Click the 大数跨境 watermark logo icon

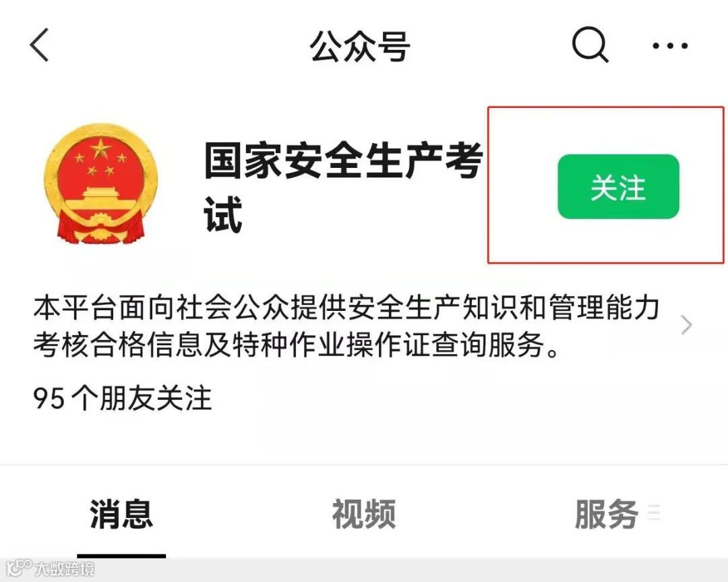[19, 567]
